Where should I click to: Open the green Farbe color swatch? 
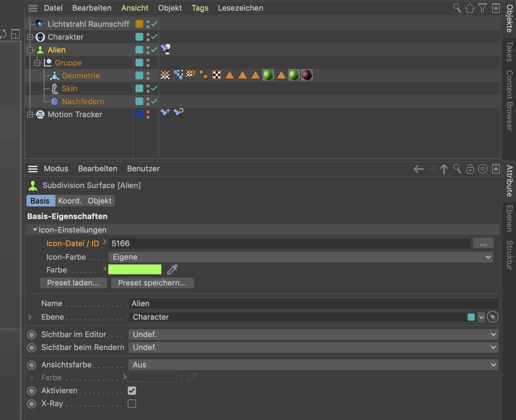point(135,269)
